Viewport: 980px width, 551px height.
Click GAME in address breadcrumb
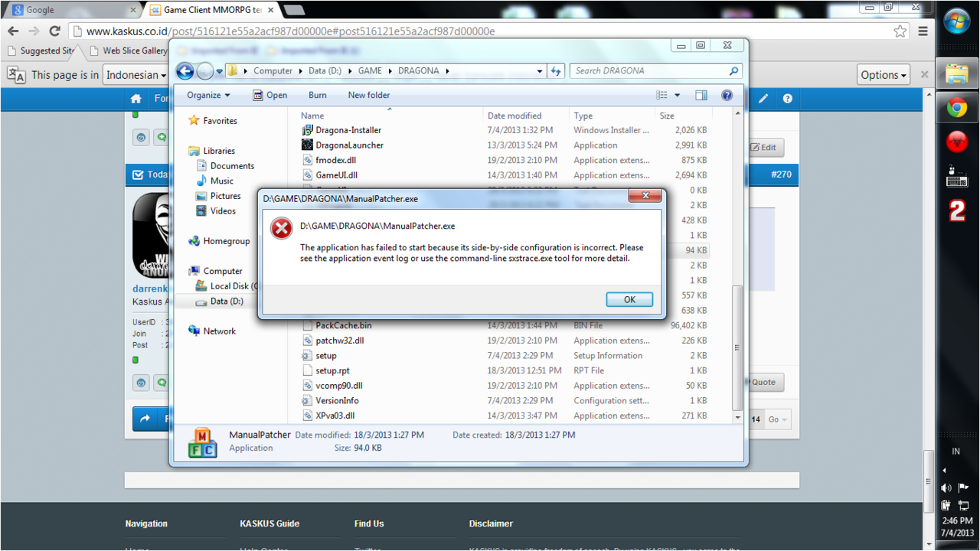pyautogui.click(x=370, y=70)
